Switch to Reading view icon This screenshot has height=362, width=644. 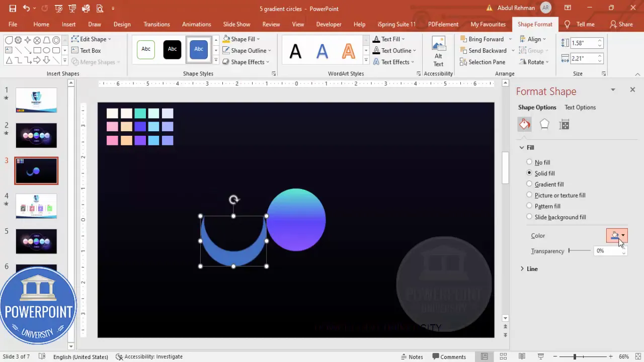coord(522,356)
